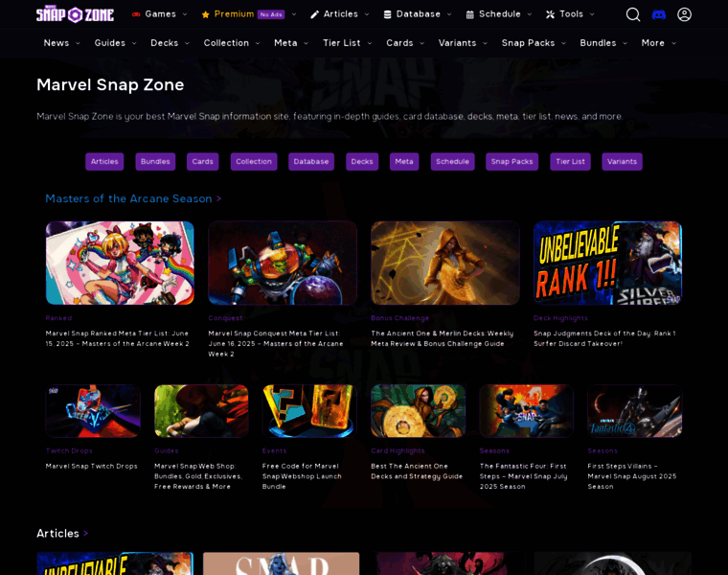
Task: Open the Ancient One & Merlin thumbnail
Action: [444, 263]
